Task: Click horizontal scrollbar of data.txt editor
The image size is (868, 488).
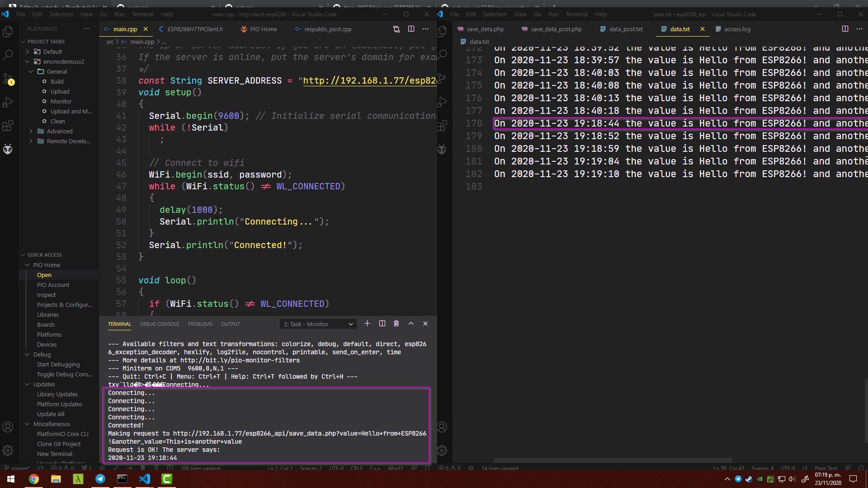Action: [x=613, y=460]
